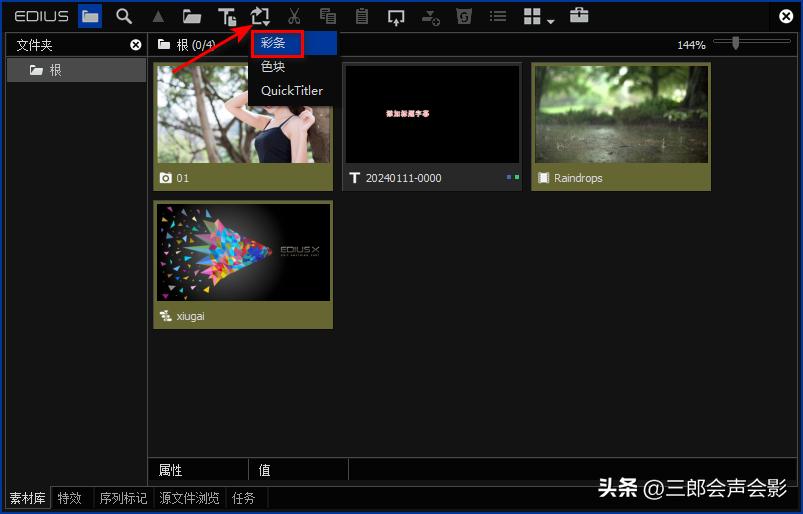Select 色块 from the dropdown menu
The height and width of the screenshot is (514, 803).
tap(274, 67)
